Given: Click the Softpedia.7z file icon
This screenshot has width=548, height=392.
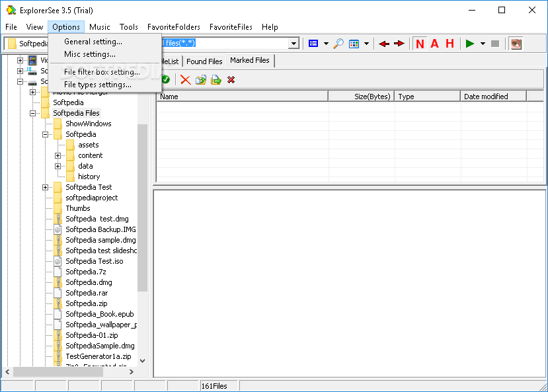Looking at the screenshot, I should (x=58, y=272).
